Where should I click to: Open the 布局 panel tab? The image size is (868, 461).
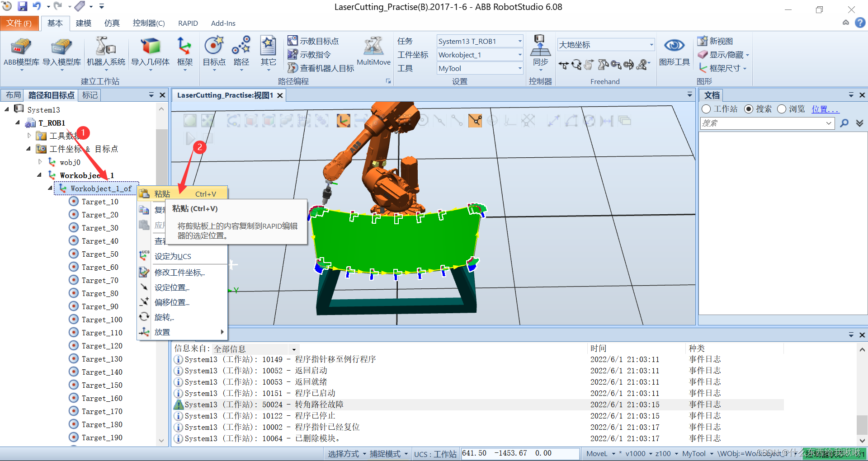tap(13, 95)
